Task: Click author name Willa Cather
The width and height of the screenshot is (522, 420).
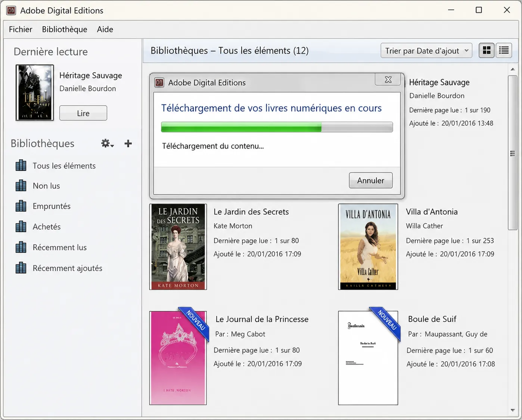Action: tap(425, 226)
